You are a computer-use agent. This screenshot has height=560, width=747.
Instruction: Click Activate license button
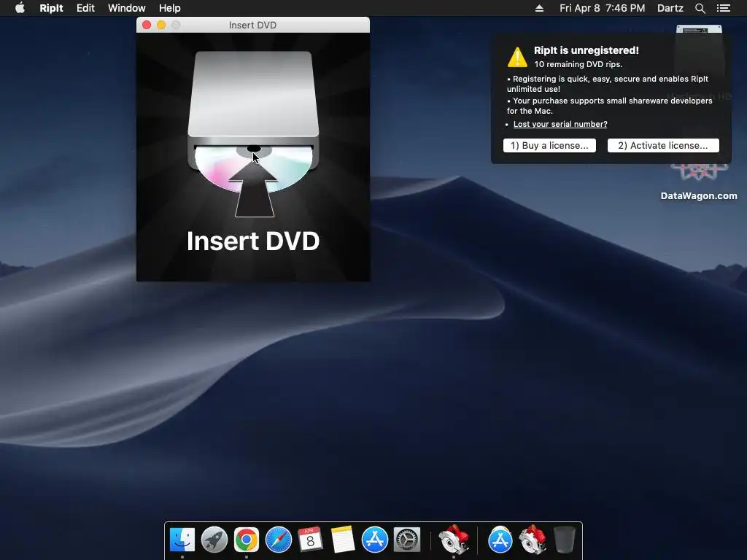pyautogui.click(x=663, y=146)
